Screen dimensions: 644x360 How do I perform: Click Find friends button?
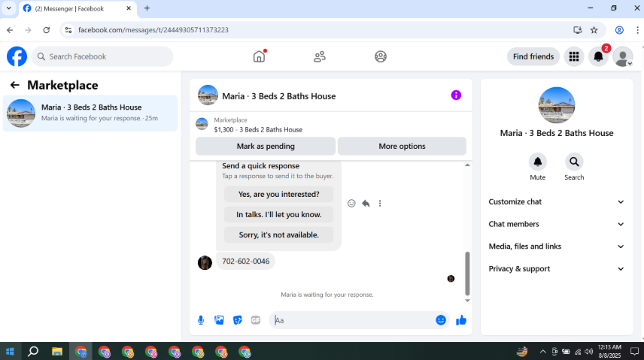point(533,56)
